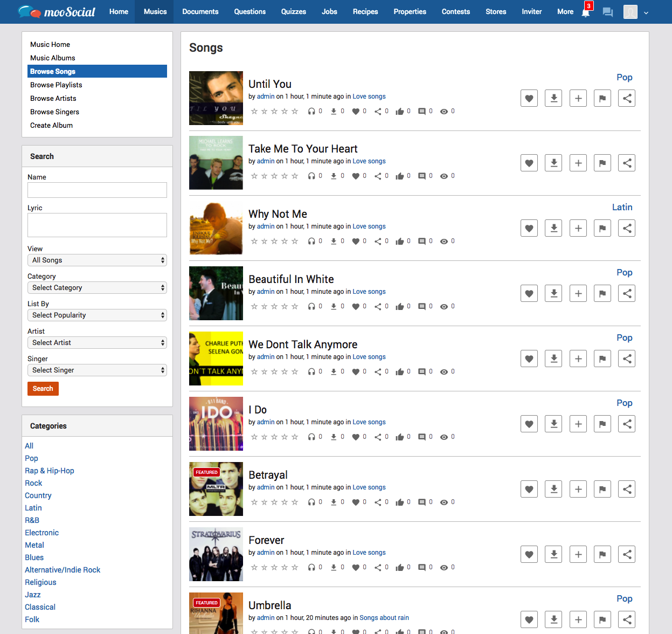Viewport: 672px width, 634px height.
Task: Add Why Not Me to playlist
Action: (x=578, y=228)
